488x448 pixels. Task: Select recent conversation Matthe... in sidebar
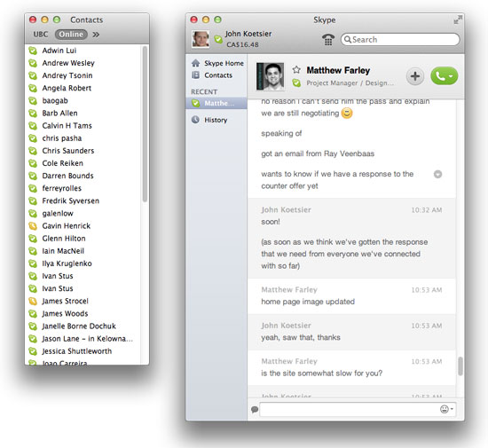216,103
